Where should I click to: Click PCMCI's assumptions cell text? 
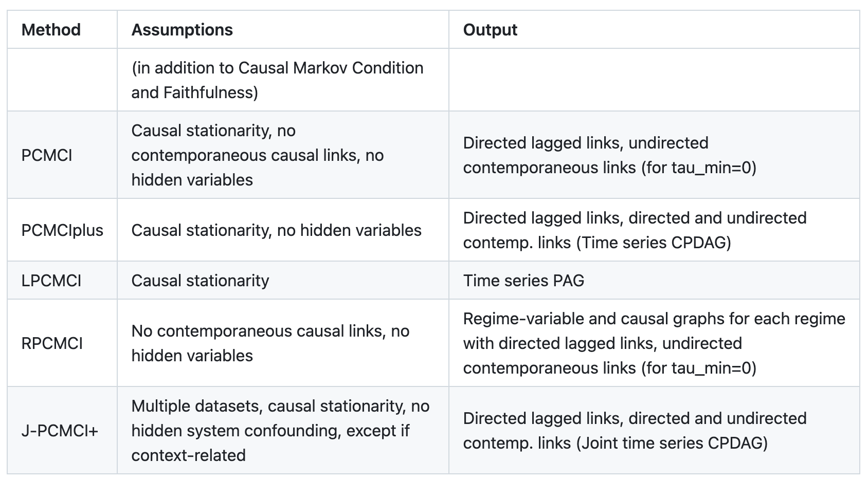pyautogui.click(x=257, y=155)
